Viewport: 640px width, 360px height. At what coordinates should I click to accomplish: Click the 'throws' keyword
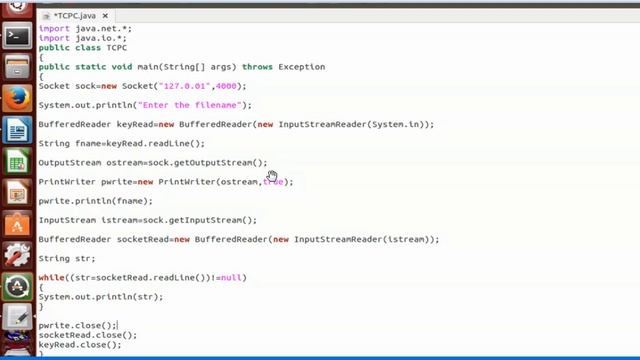click(x=258, y=67)
